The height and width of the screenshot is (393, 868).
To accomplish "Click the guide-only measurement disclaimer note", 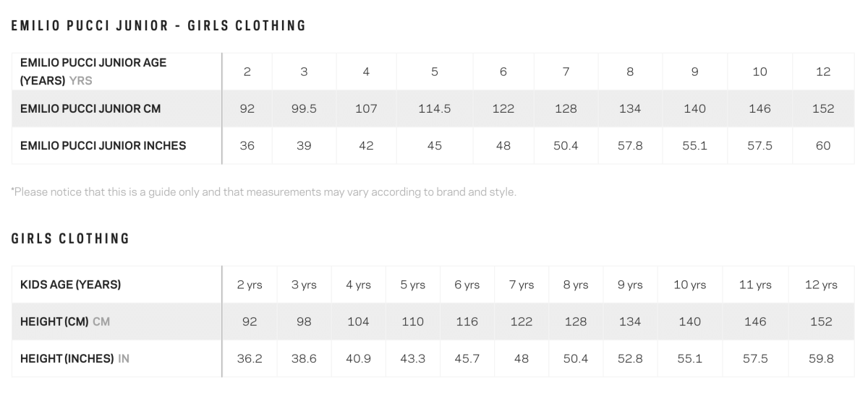I will (x=263, y=192).
